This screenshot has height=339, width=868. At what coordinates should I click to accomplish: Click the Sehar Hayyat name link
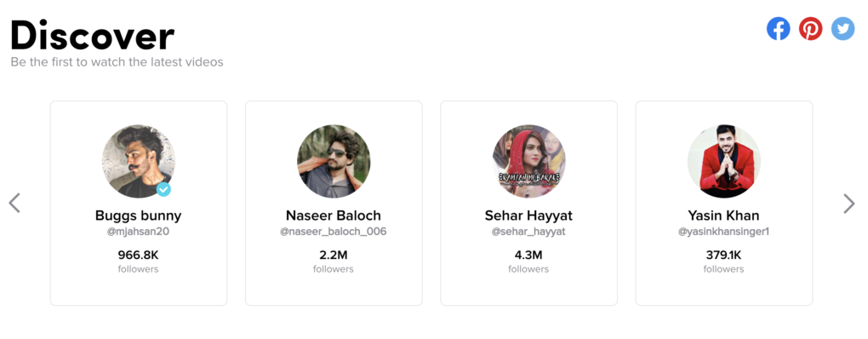(x=528, y=215)
